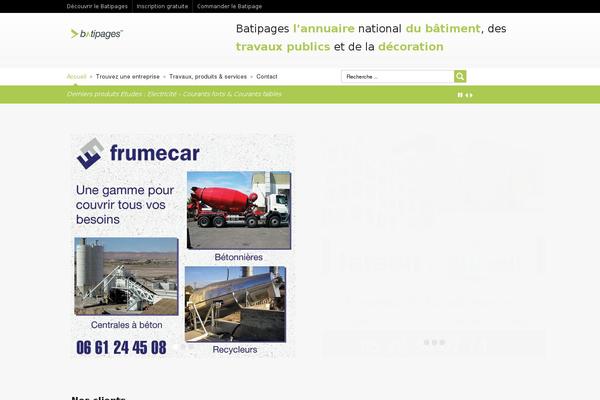
Task: Show previous ticker item arrow
Action: (466, 95)
